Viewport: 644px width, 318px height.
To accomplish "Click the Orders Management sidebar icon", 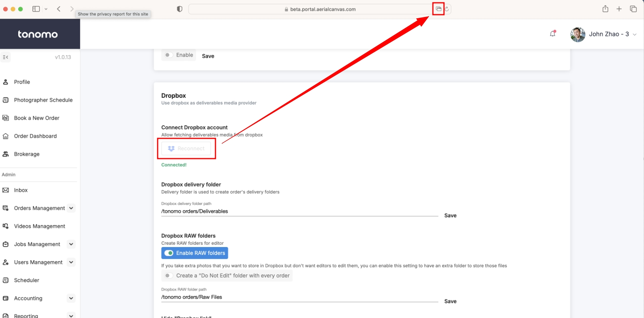I will click(6, 208).
